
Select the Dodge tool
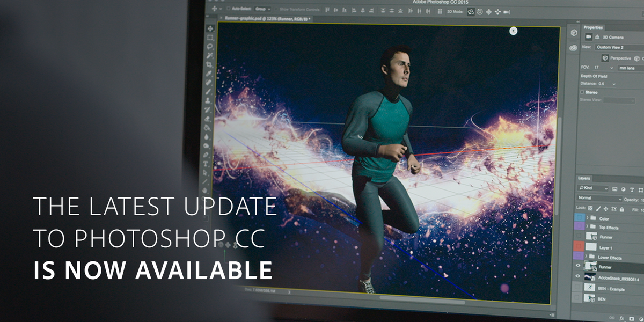click(206, 145)
